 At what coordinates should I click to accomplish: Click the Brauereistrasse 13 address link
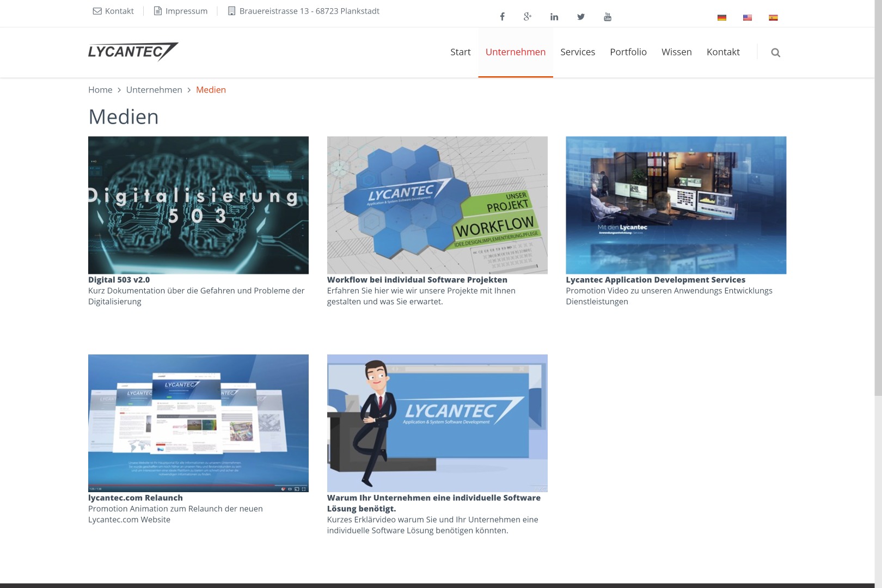click(x=309, y=11)
